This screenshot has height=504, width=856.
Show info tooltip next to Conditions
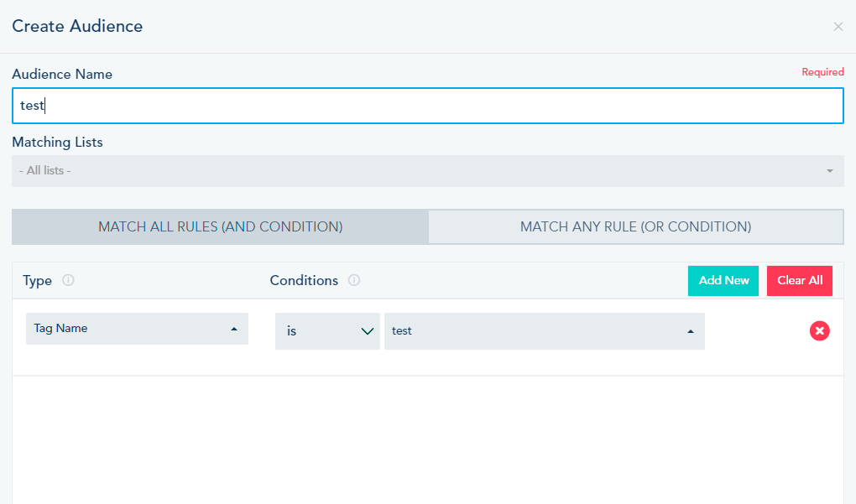click(354, 280)
